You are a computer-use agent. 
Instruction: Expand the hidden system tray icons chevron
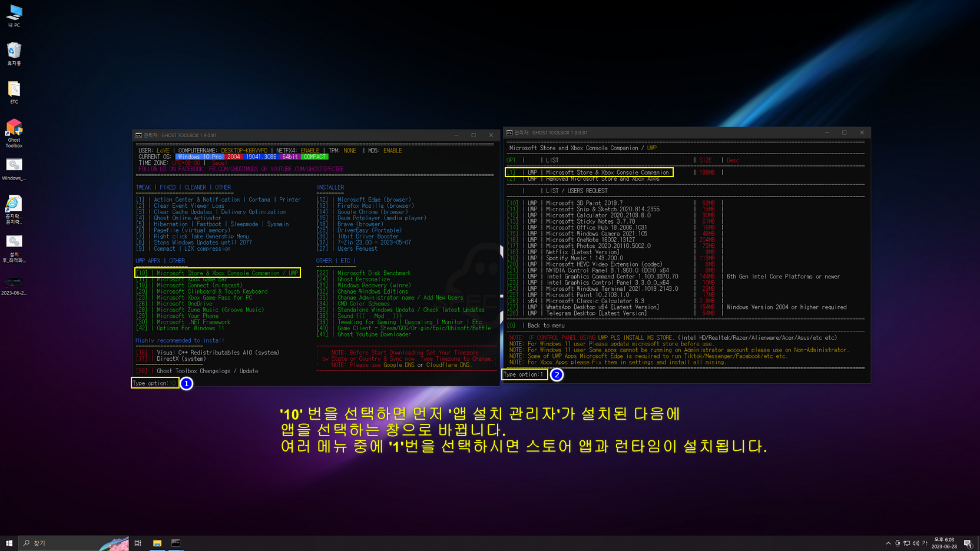(888, 543)
